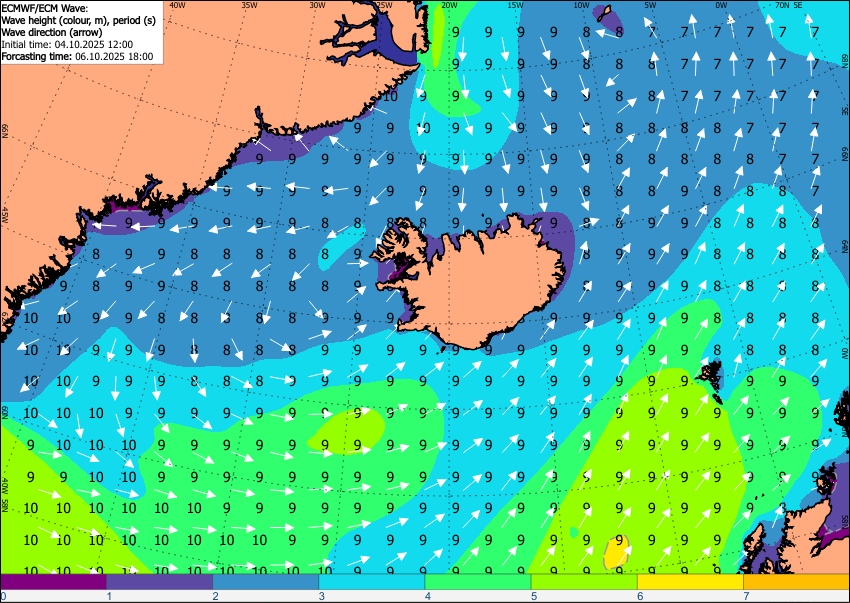The height and width of the screenshot is (603, 850).
Task: Click the purple 0–1 m legend swatch
Action: click(x=53, y=582)
